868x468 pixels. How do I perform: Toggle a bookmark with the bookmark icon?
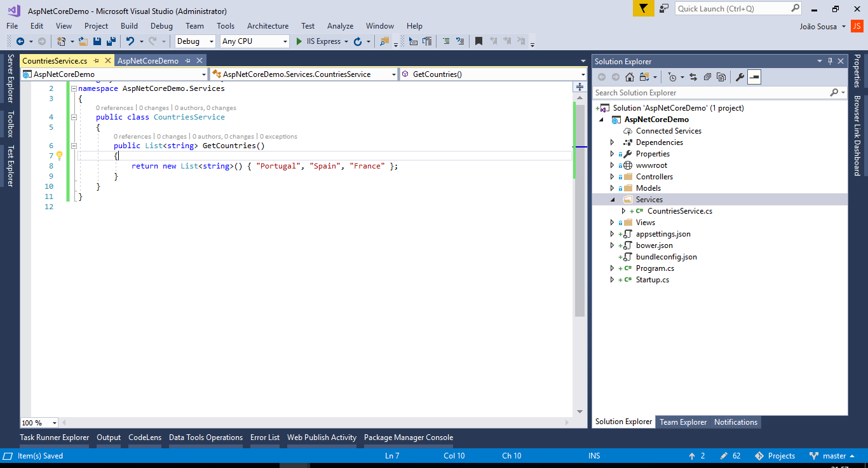pyautogui.click(x=478, y=41)
